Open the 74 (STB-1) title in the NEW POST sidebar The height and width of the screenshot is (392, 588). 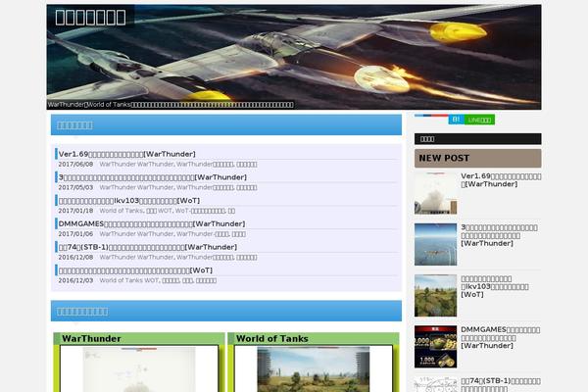pos(501,385)
